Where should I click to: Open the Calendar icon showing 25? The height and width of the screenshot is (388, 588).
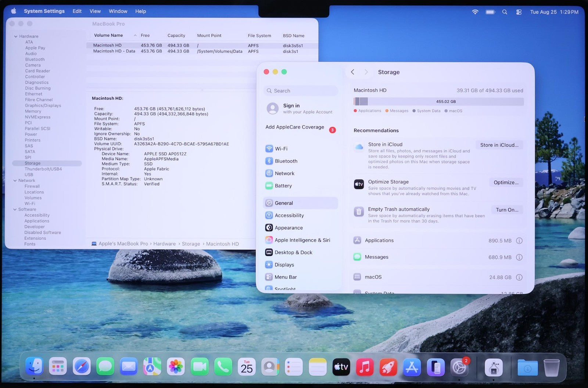tap(247, 366)
